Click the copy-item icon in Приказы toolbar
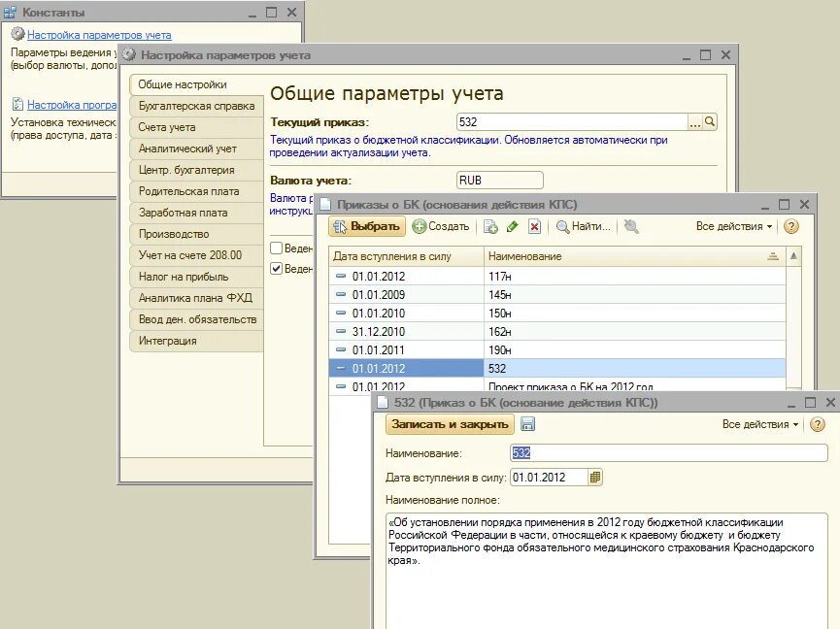 tap(490, 227)
